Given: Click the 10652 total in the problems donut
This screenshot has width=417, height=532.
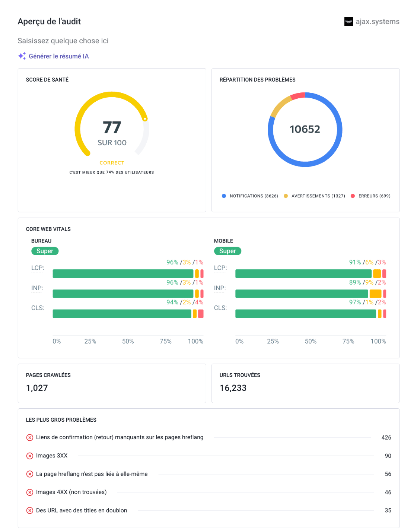Looking at the screenshot, I should [x=305, y=129].
